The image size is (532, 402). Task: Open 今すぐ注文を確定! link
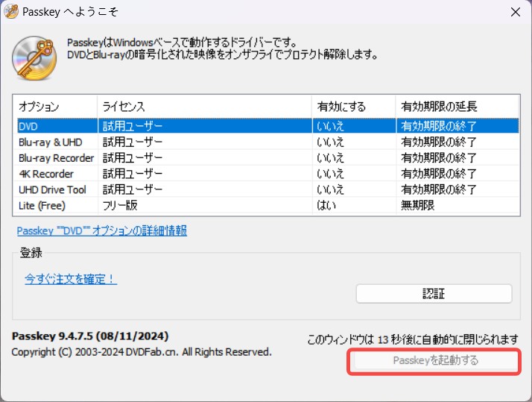click(x=71, y=279)
